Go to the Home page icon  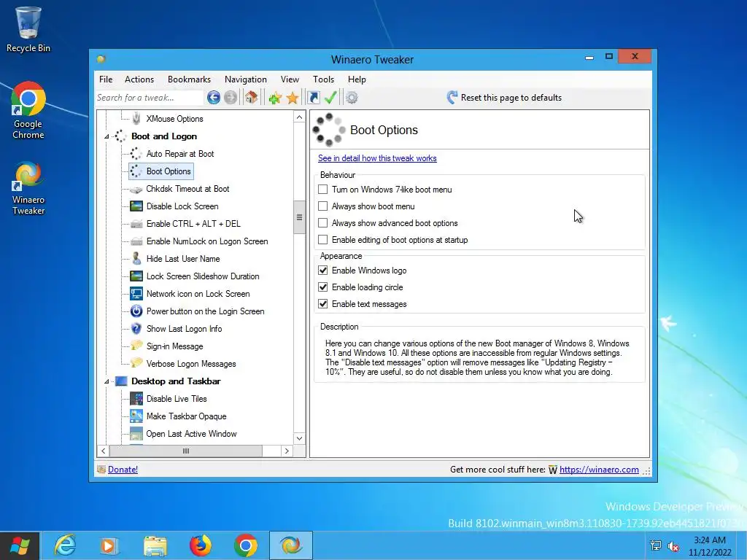[251, 98]
